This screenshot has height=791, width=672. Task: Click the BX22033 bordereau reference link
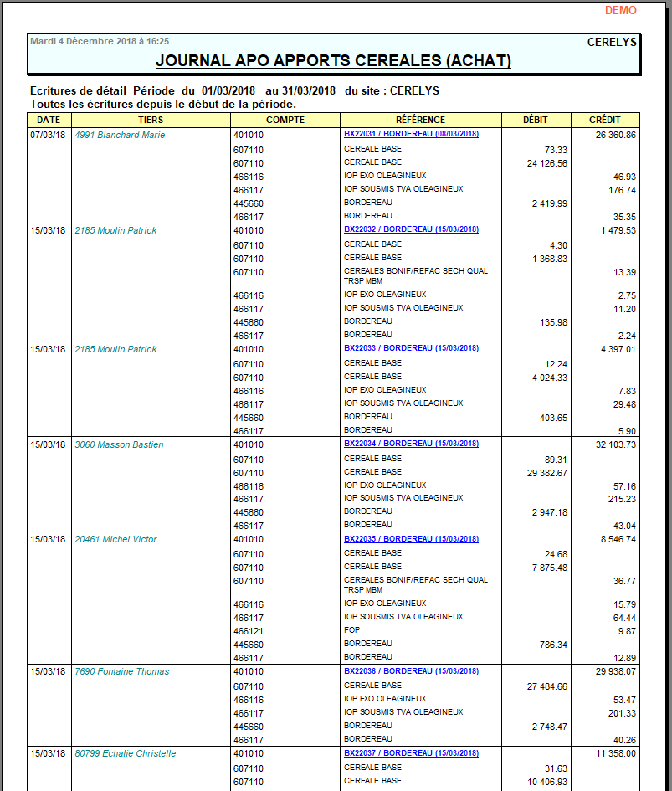pyautogui.click(x=411, y=348)
